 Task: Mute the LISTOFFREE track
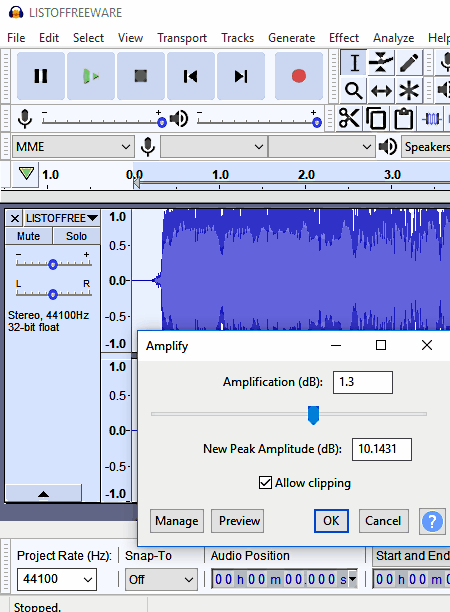(x=28, y=236)
